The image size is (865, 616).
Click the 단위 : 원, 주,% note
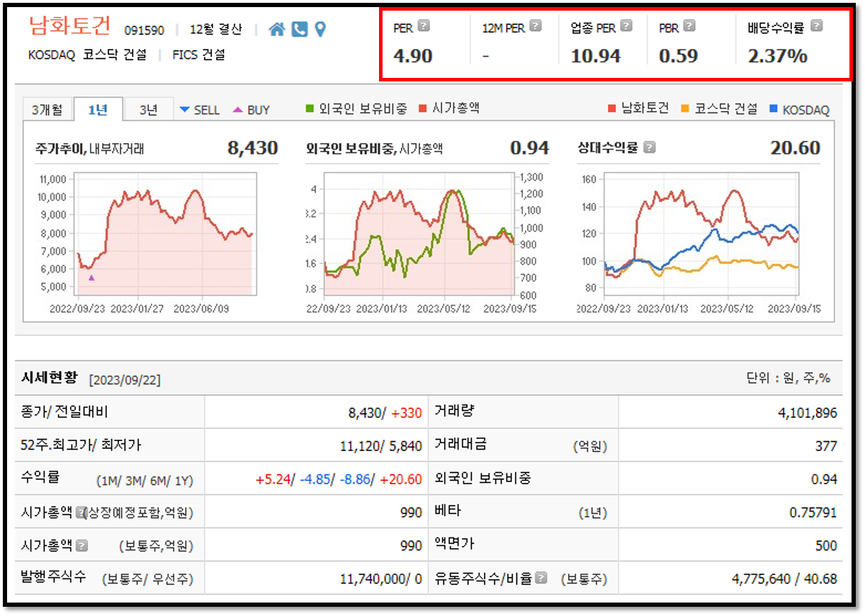pos(788,378)
